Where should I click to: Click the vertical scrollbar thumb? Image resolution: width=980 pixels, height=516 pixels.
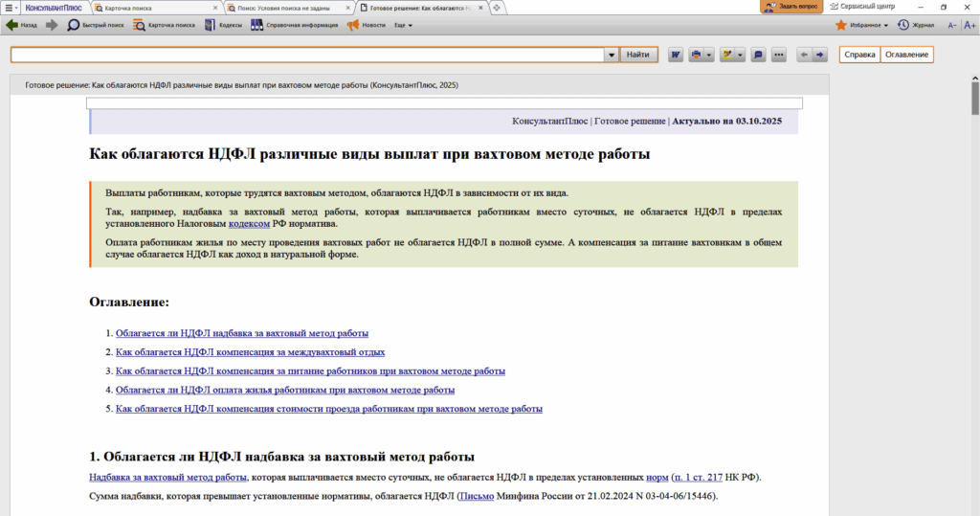pos(974,98)
